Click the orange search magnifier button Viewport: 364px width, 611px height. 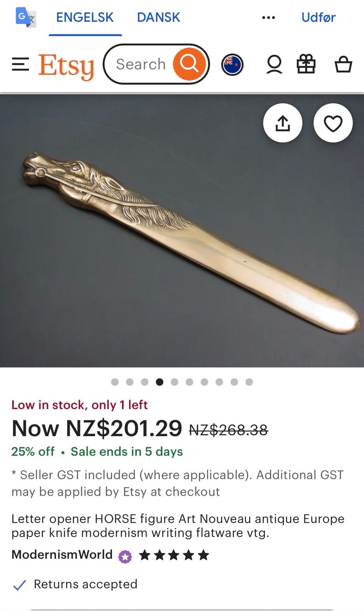click(189, 64)
